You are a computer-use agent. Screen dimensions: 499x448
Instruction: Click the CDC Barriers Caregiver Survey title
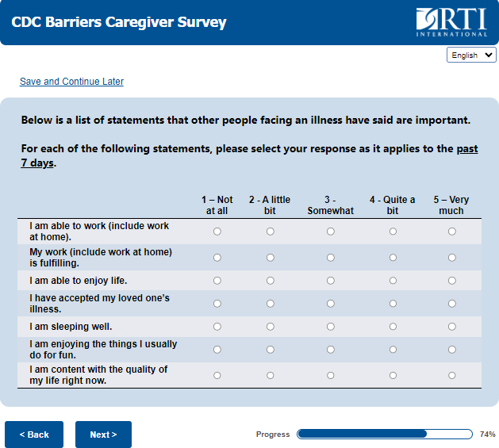[119, 22]
